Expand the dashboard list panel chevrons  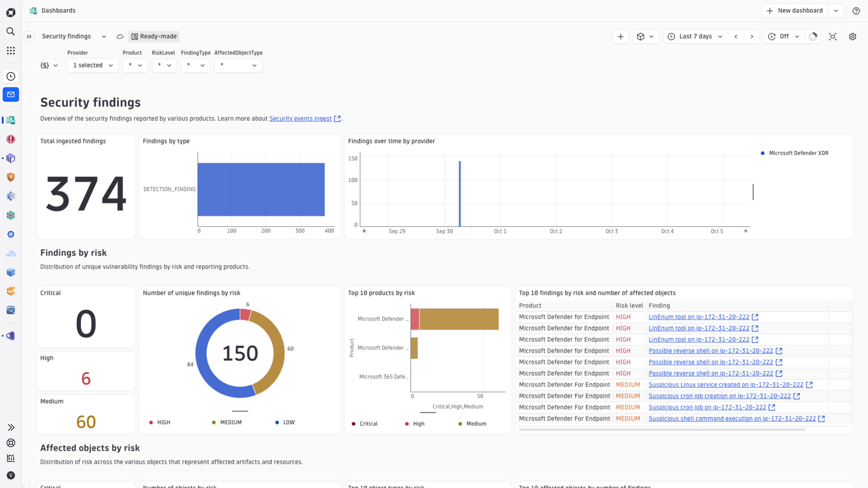coord(29,36)
